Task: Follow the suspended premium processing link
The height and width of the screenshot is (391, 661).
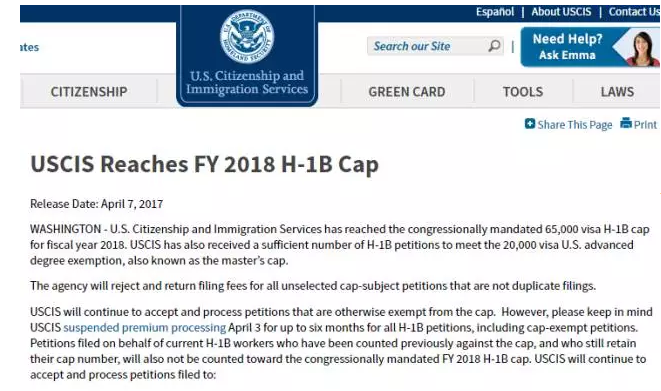Action: tap(145, 327)
